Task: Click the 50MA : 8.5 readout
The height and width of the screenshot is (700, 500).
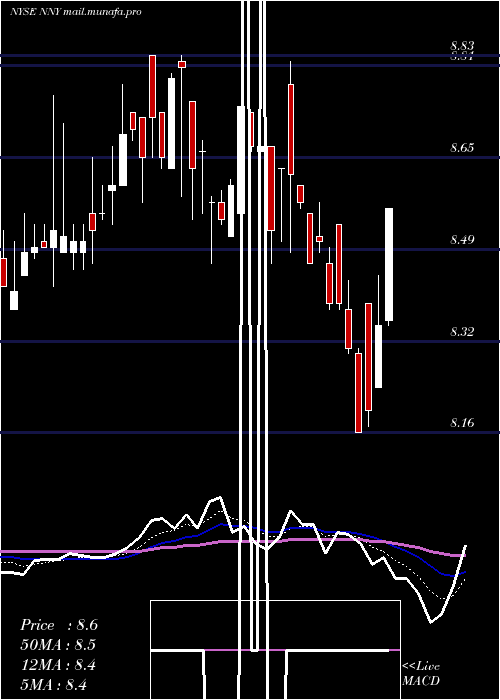Action: [x=58, y=645]
